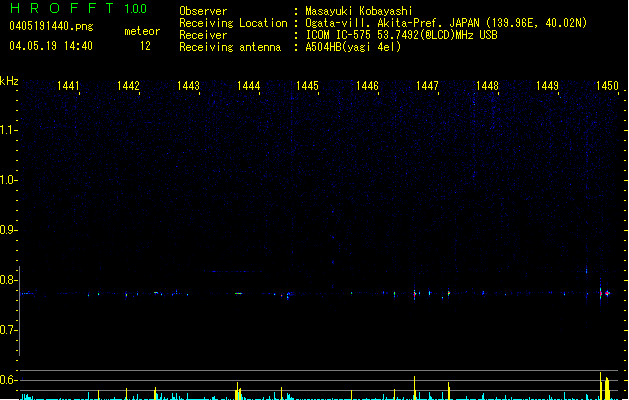Click the 1441 time axis marker
629x400 pixels.
pyautogui.click(x=68, y=85)
